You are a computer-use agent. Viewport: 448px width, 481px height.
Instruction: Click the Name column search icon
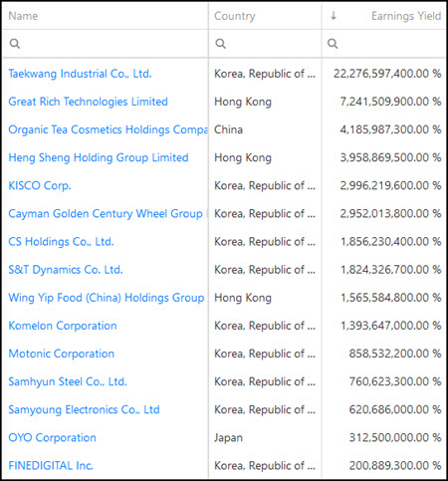[15, 44]
